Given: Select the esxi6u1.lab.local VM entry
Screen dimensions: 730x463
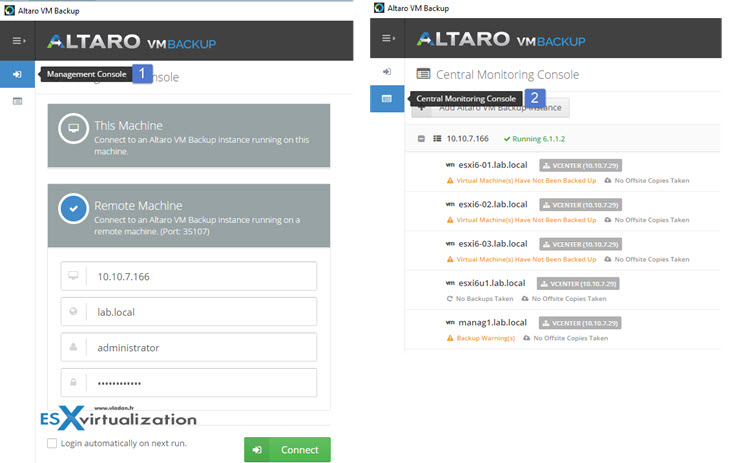Looking at the screenshot, I should click(x=492, y=283).
